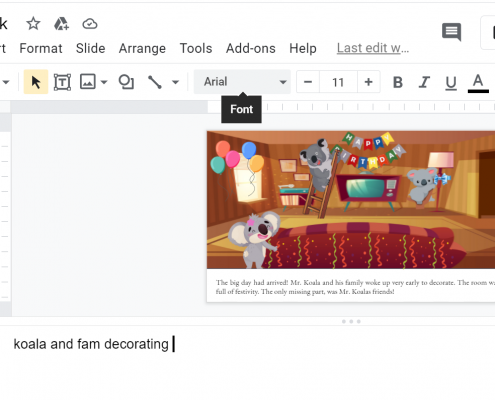Click the horizontal ruler above the slide
The image size is (495, 400).
click(351, 107)
